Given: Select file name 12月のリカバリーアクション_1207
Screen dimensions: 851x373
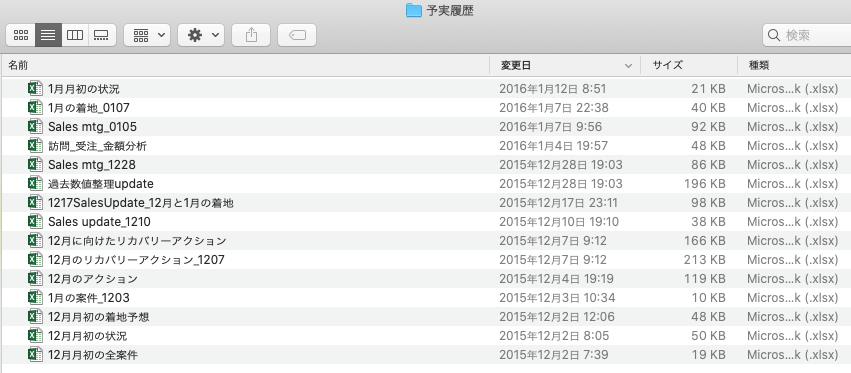Looking at the screenshot, I should click(136, 260).
